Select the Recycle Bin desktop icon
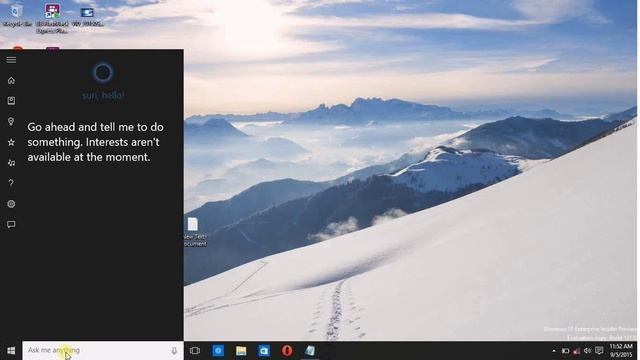The height and width of the screenshot is (360, 640). point(17,15)
